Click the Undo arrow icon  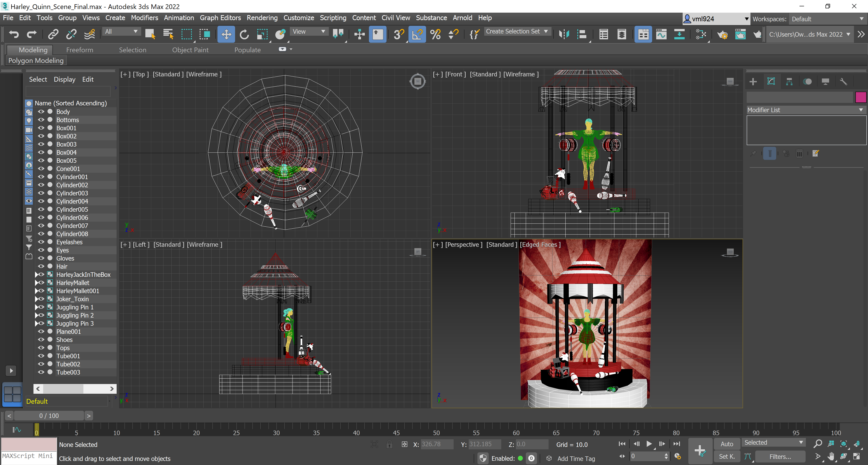[x=14, y=34]
